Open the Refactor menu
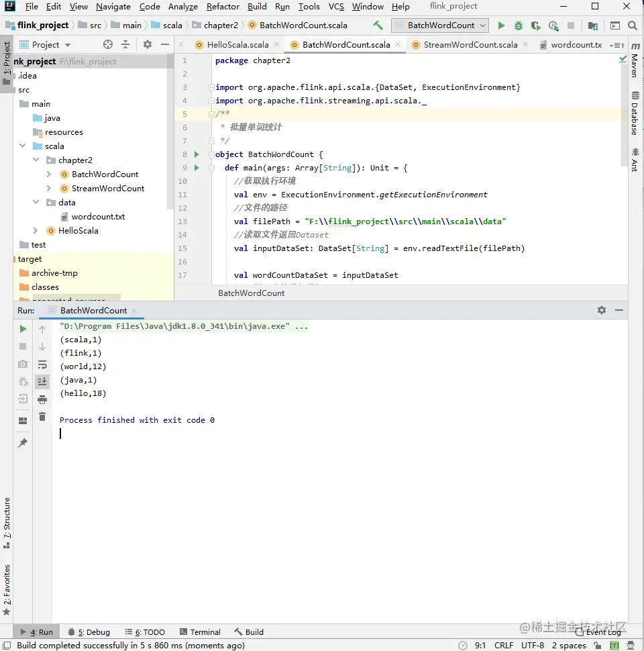Image resolution: width=644 pixels, height=651 pixels. pos(223,7)
